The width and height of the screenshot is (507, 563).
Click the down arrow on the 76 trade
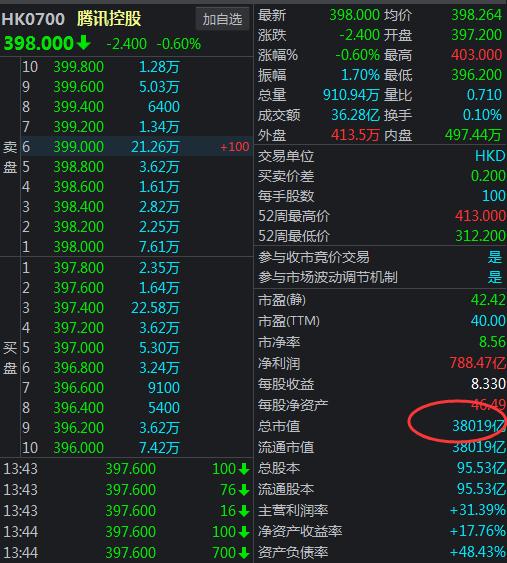coord(245,490)
